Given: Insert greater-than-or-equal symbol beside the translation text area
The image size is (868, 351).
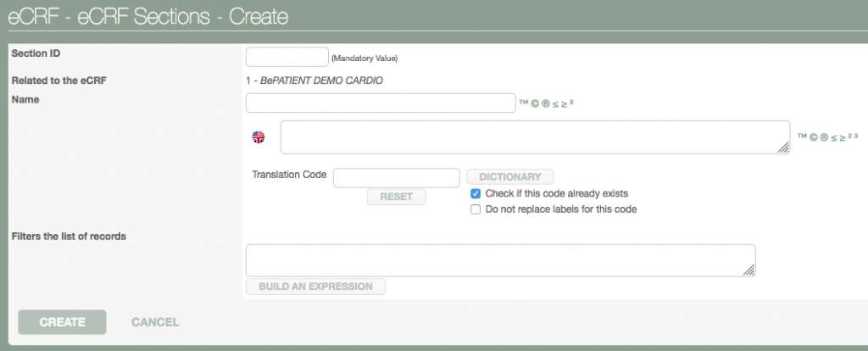Looking at the screenshot, I should click(x=843, y=136).
